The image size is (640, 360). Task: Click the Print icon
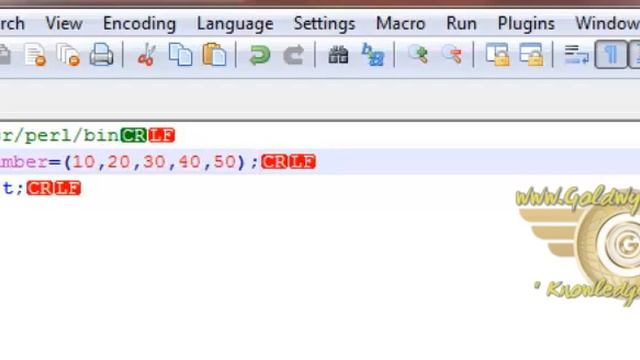(101, 54)
